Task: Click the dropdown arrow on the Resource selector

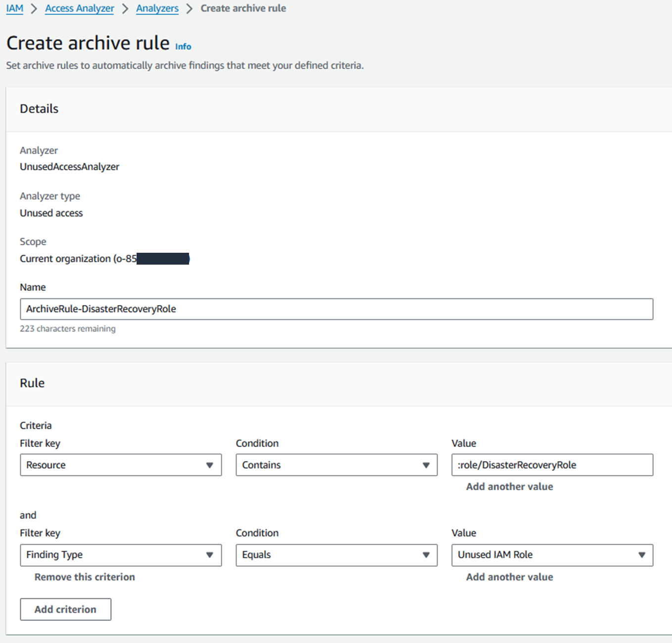Action: [210, 465]
